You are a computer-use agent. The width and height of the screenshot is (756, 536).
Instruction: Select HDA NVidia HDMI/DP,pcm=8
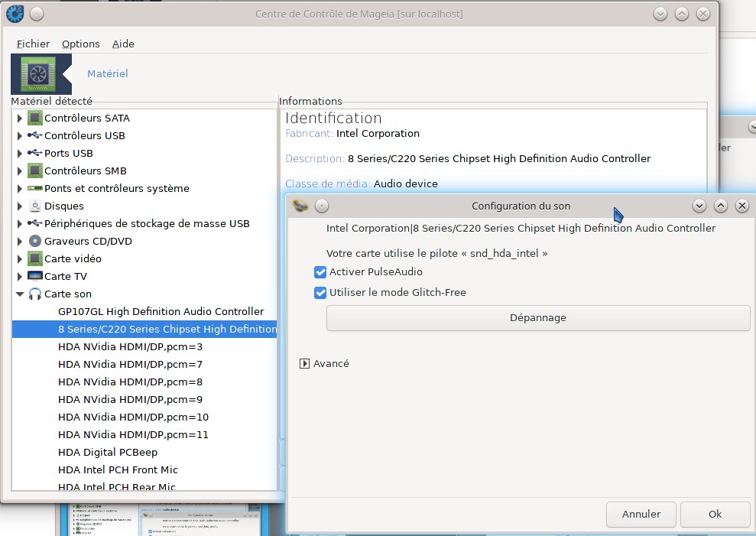click(x=130, y=382)
